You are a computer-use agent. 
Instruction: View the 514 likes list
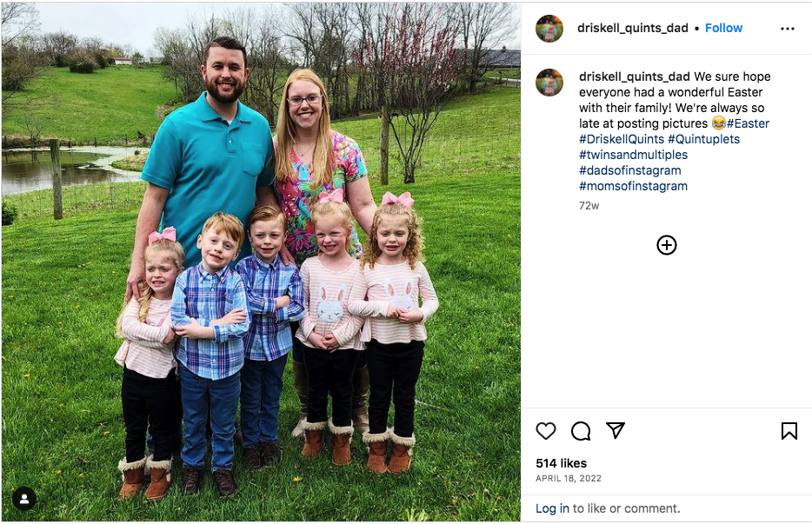[561, 463]
